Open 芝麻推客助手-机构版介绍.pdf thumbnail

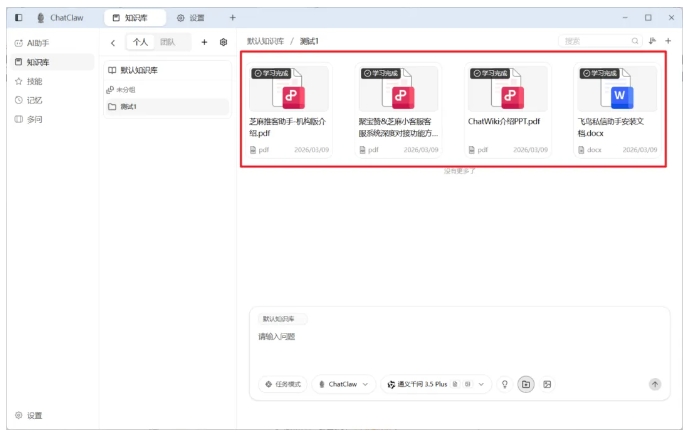[x=289, y=89]
